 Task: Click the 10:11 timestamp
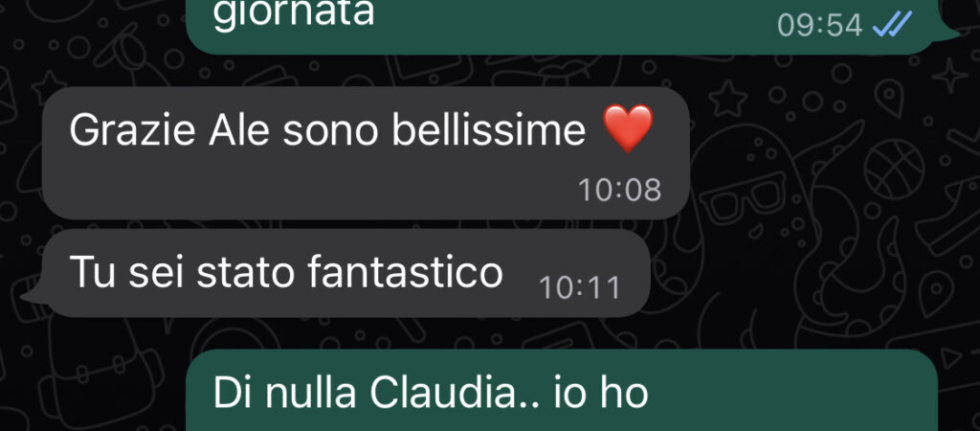(x=579, y=288)
